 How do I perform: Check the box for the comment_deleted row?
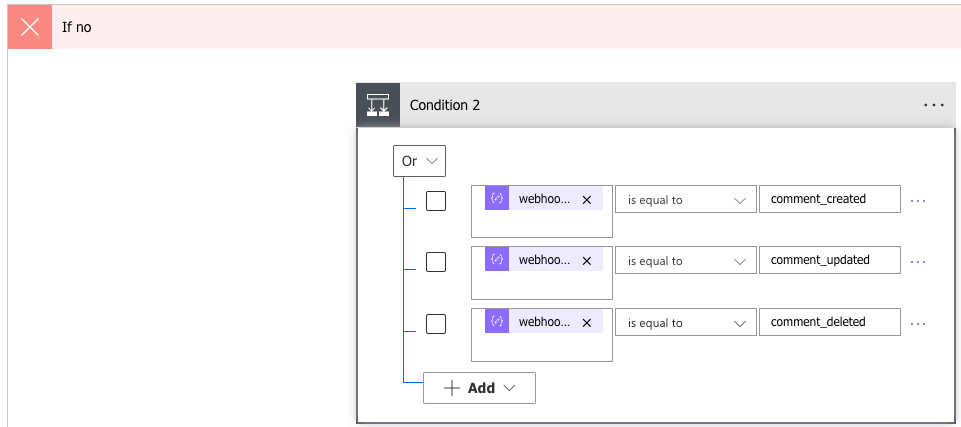click(436, 323)
